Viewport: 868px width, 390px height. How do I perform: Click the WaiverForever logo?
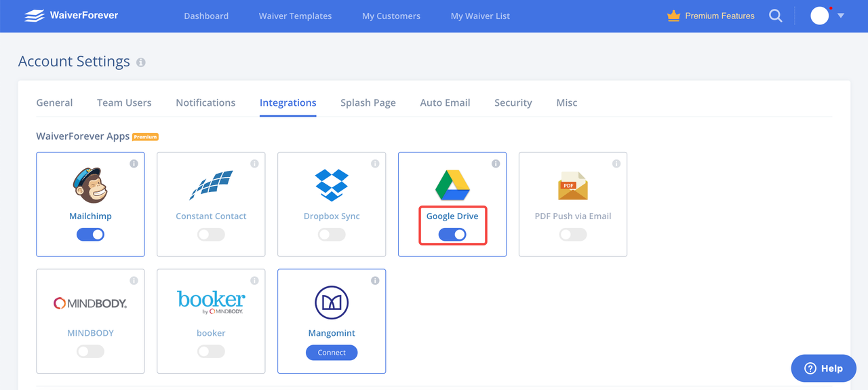pos(71,16)
